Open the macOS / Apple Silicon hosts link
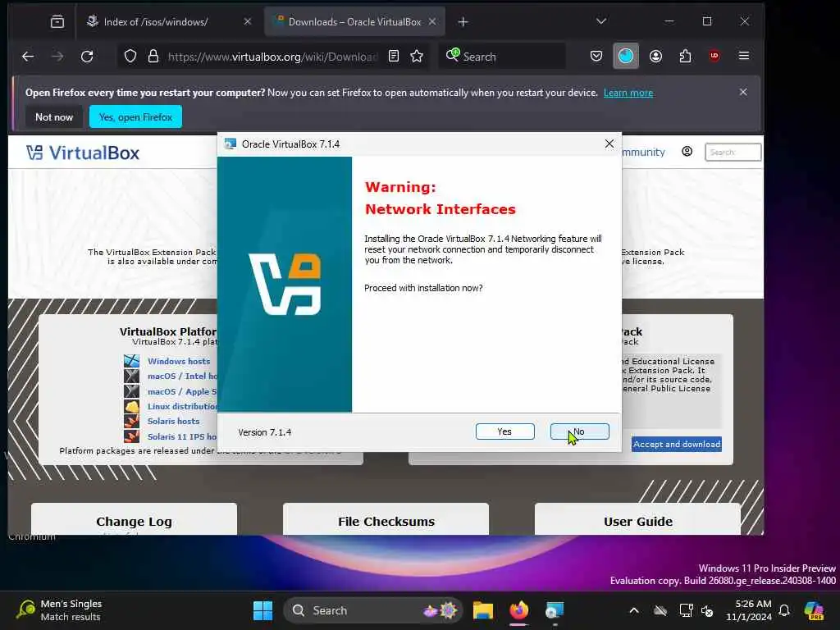840x630 pixels. [183, 391]
